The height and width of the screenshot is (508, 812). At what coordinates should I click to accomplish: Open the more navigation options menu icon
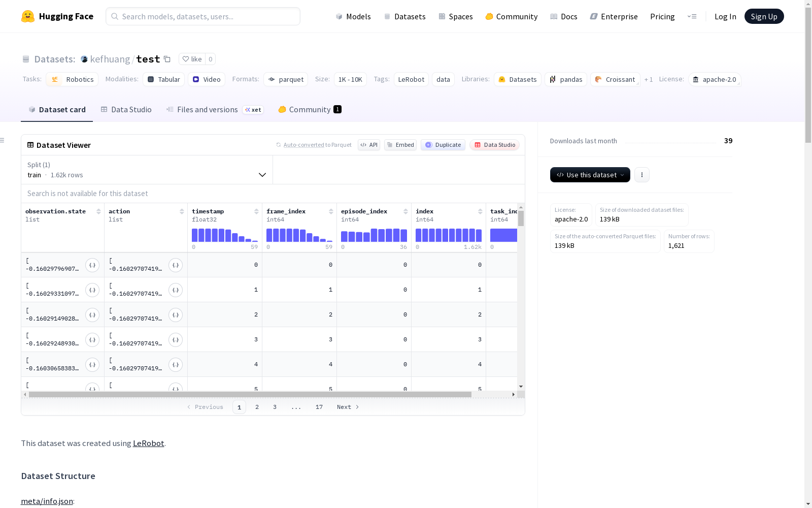[692, 16]
